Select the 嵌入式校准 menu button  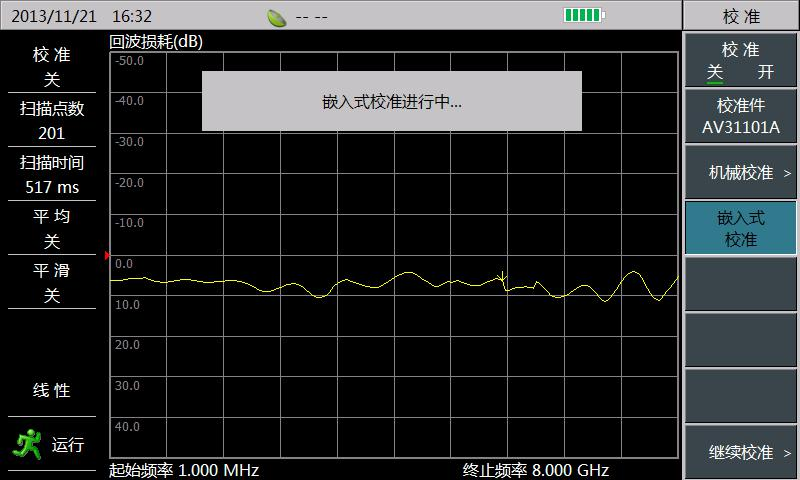coord(740,228)
